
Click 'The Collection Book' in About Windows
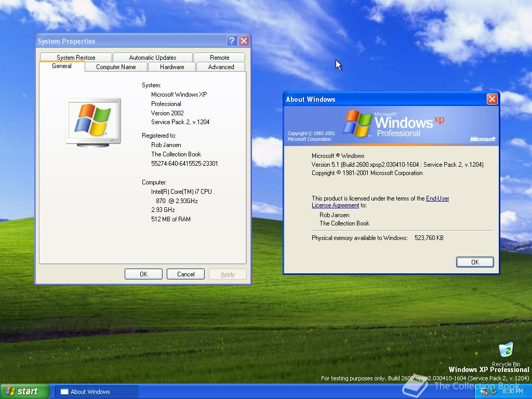[344, 223]
